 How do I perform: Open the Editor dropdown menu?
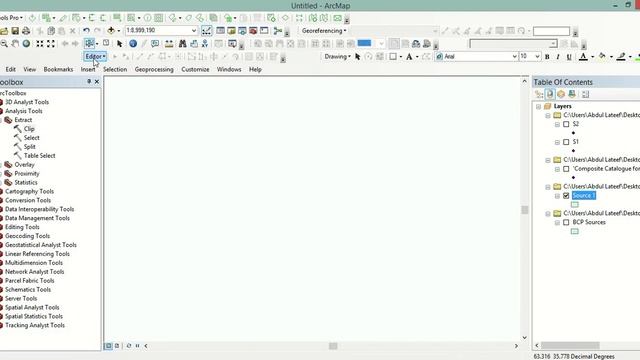[96, 56]
